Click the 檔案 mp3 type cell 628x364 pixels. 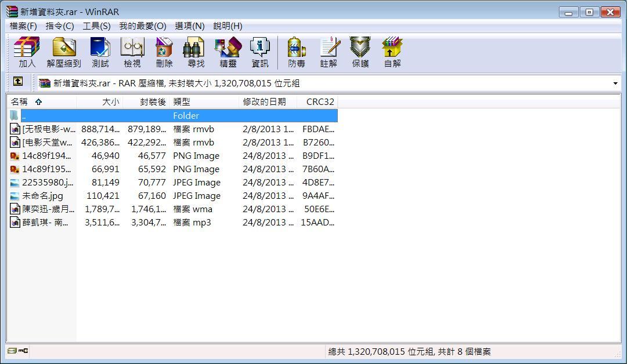(x=192, y=222)
